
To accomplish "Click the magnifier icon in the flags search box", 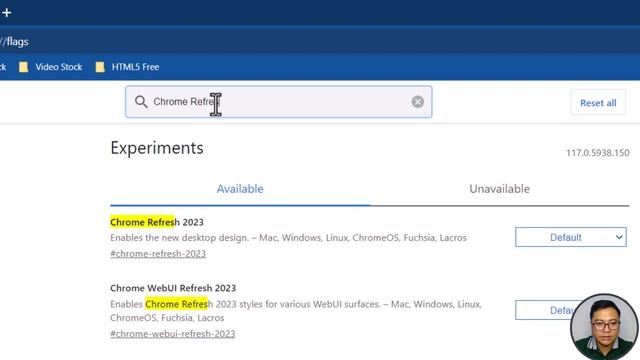I will click(x=141, y=102).
